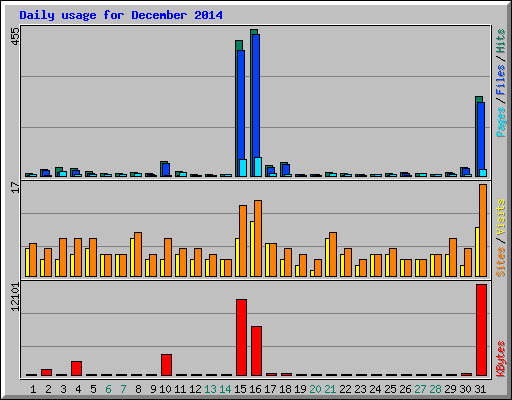Click the 12101 KBytes axis label
This screenshot has height=400, width=512.
[15, 297]
